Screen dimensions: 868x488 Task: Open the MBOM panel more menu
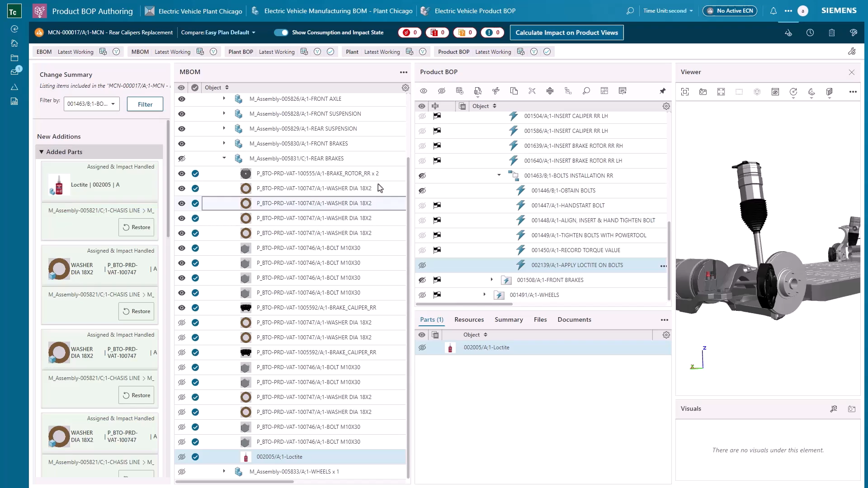403,72
